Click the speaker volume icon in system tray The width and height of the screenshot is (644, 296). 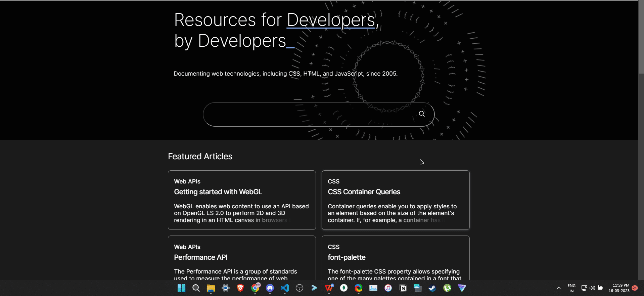click(x=592, y=288)
